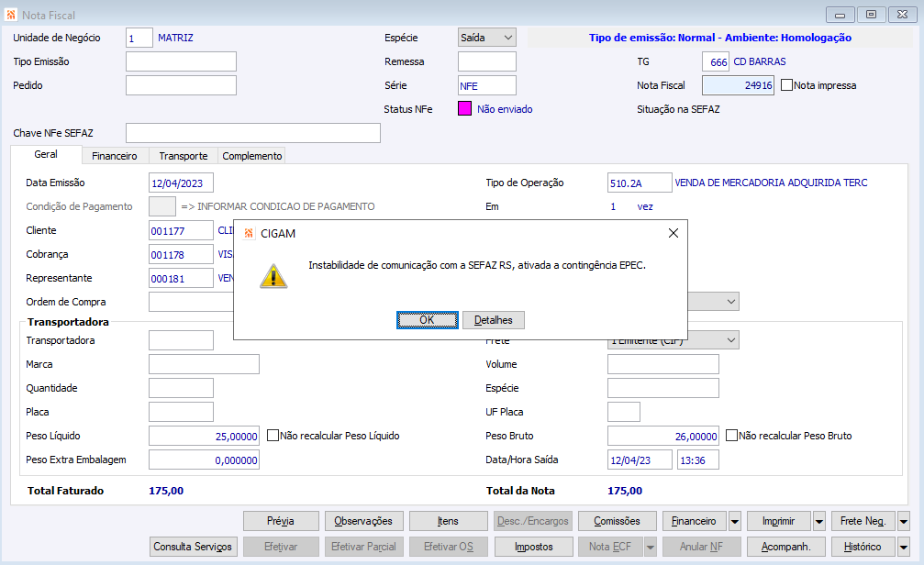
Task: Close the CIGAM dialog with X
Action: (x=673, y=233)
